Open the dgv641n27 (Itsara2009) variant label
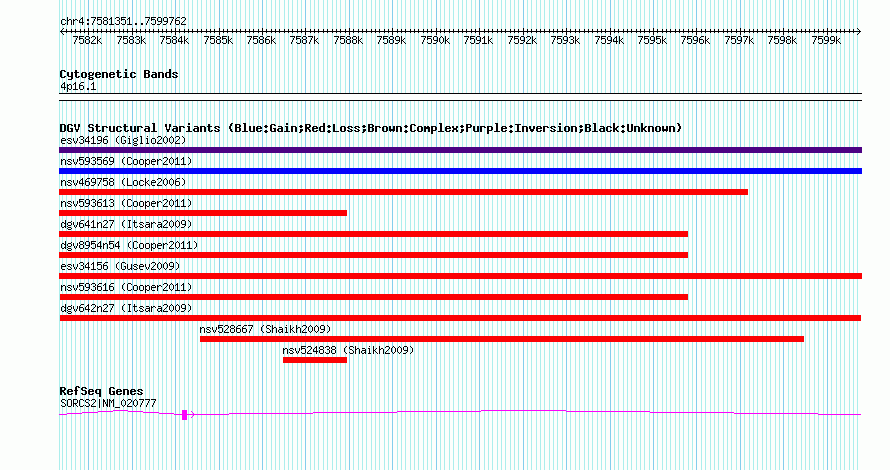 [126, 224]
